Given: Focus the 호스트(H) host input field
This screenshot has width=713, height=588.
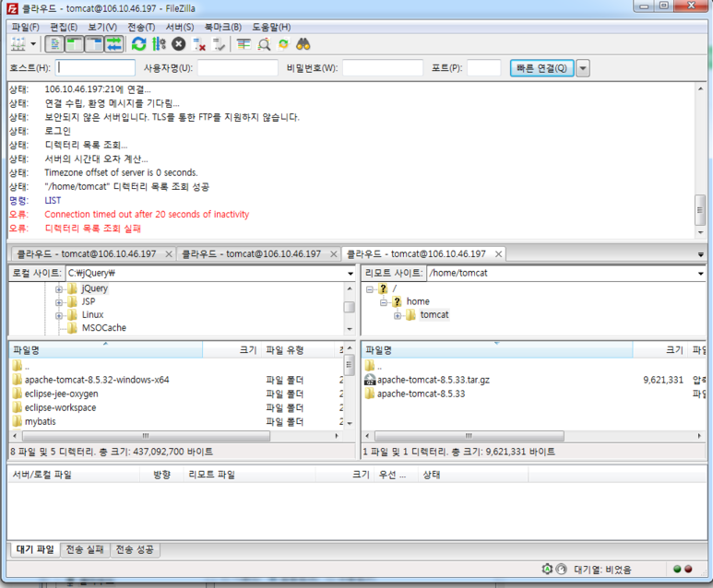Looking at the screenshot, I should pyautogui.click(x=96, y=67).
